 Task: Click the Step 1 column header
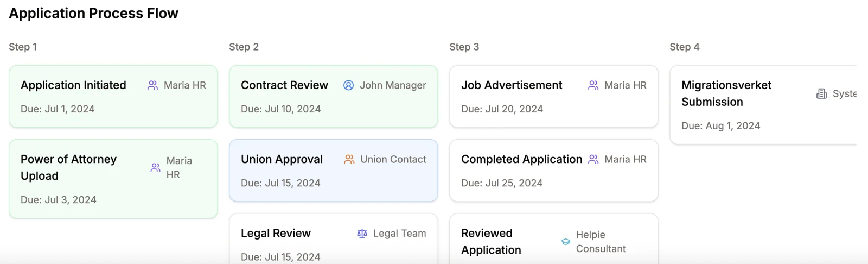23,47
